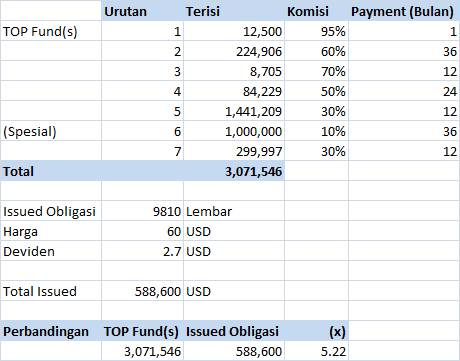Screen dimensions: 460x361
Task: Select the USD unit in Total Issued row
Action: (x=234, y=291)
